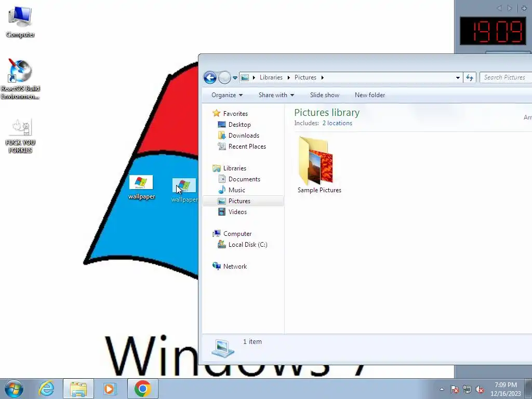Focus the Search Pictures box

506,77
